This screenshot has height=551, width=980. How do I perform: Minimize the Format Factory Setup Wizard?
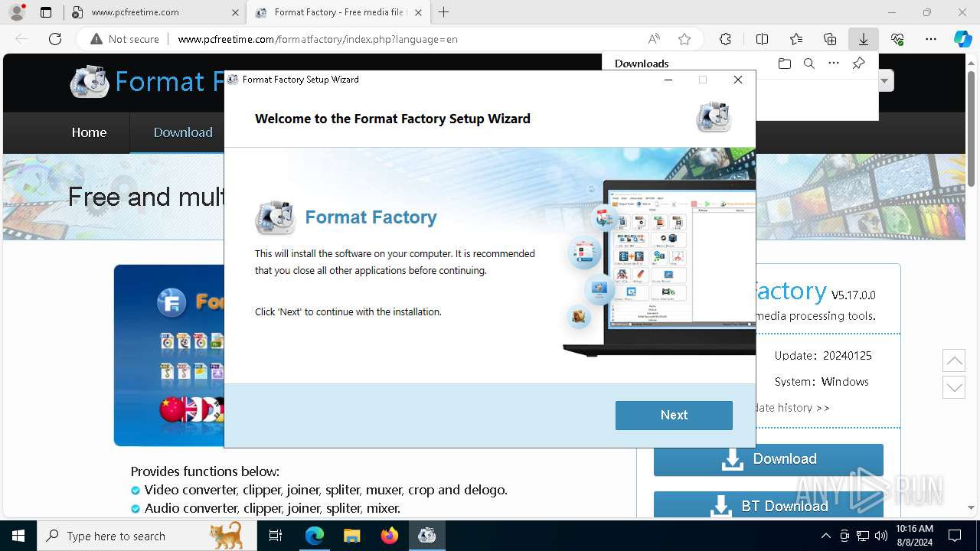(668, 80)
